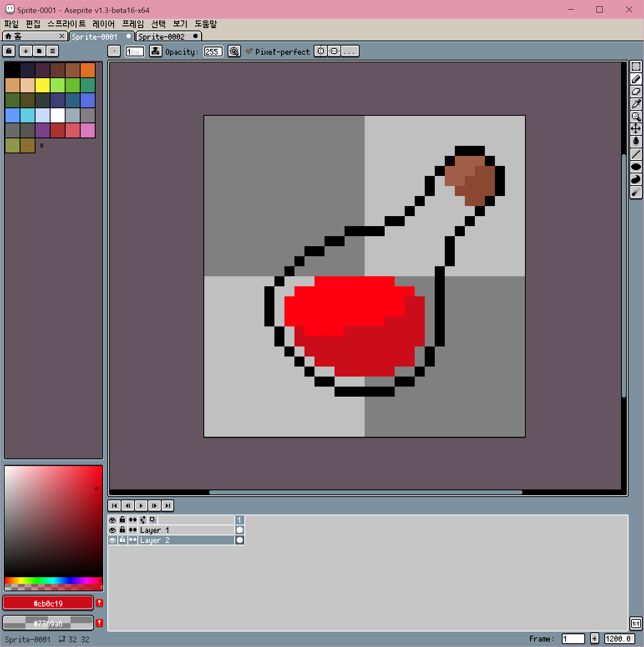Toggle the lock on Layer 2
Screen dimensions: 644x647
pos(122,540)
